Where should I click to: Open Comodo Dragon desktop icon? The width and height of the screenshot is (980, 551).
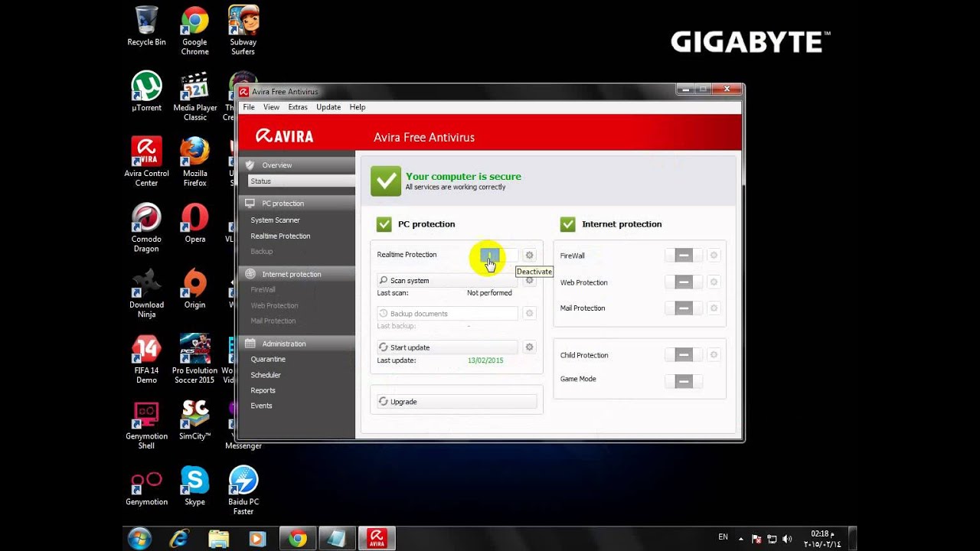146,228
